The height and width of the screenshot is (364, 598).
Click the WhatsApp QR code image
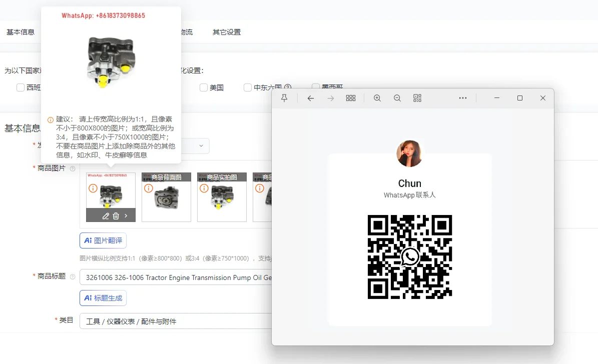pos(410,257)
